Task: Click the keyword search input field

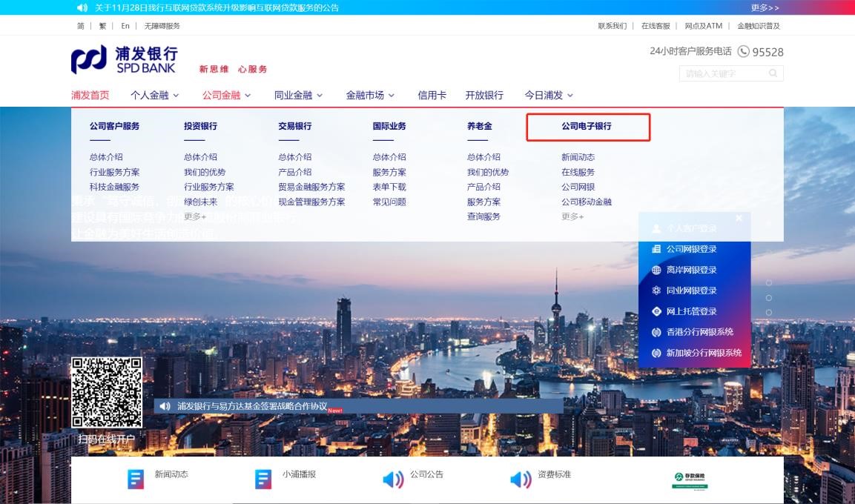Action: click(x=730, y=73)
